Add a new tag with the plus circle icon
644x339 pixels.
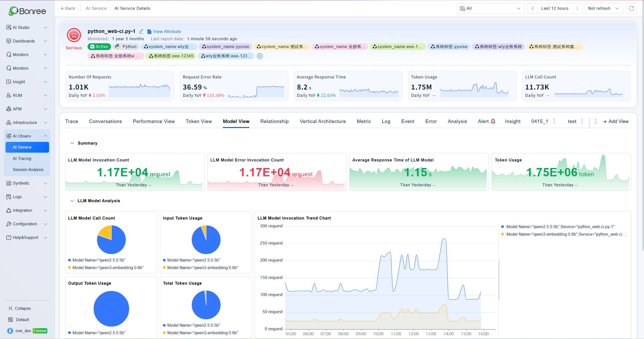tap(260, 56)
